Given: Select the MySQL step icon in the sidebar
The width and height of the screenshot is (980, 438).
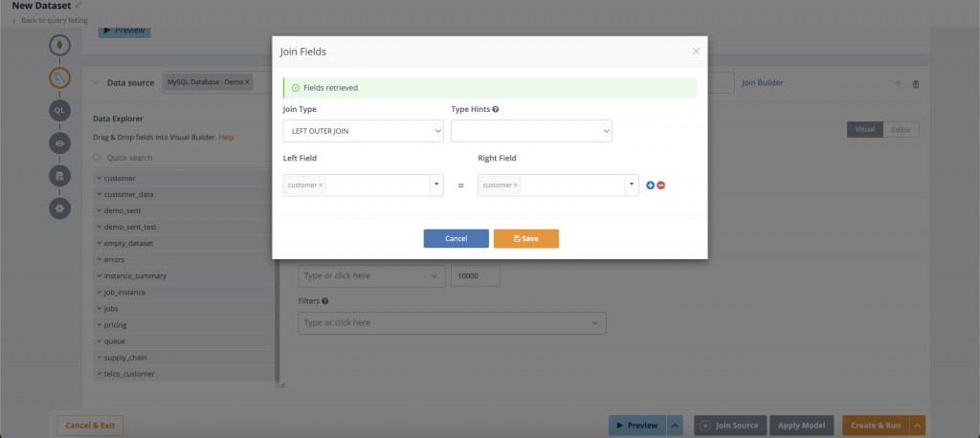Looking at the screenshot, I should [x=59, y=78].
